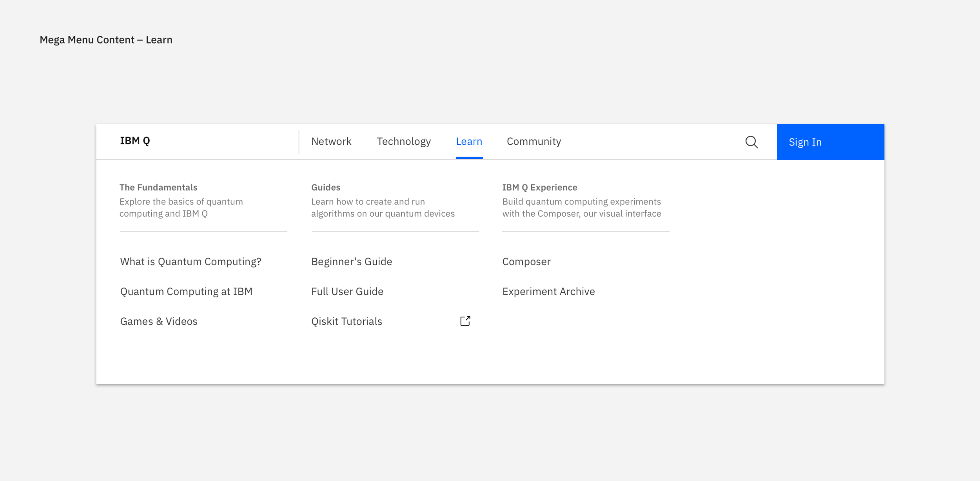This screenshot has width=980, height=481.
Task: Click the IBM Q Experience heading
Action: tap(539, 188)
